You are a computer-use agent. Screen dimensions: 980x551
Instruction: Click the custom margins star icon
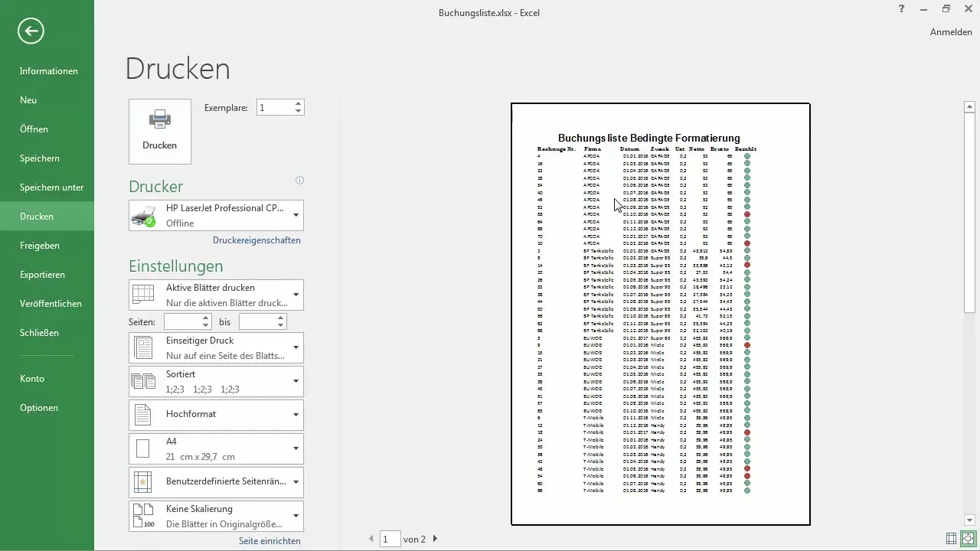tap(143, 482)
